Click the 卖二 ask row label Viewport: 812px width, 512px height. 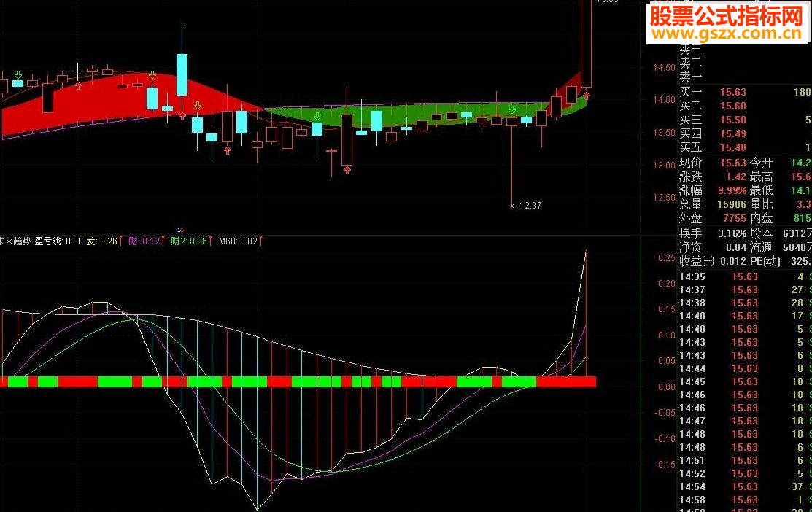click(691, 63)
